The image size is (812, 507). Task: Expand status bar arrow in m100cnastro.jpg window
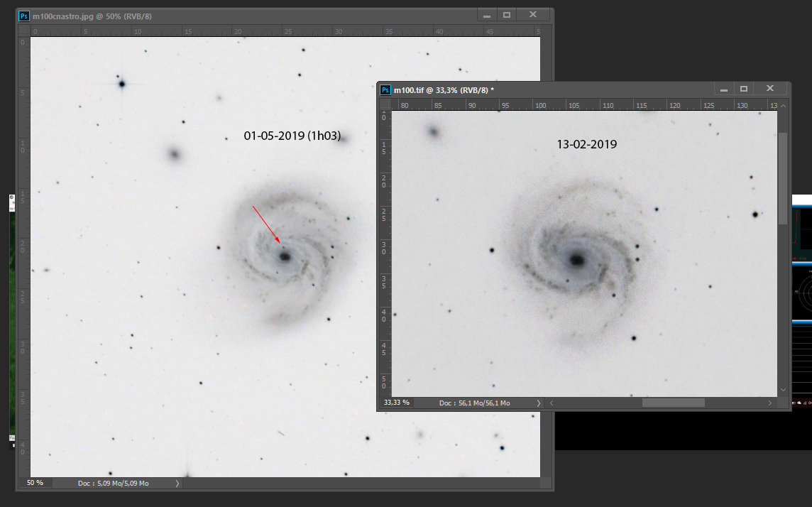click(x=177, y=483)
